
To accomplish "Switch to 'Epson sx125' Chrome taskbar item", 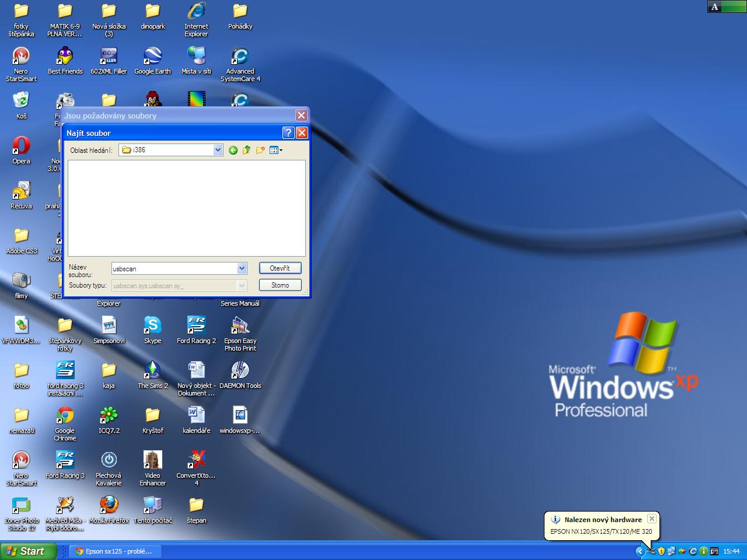I will [114, 551].
